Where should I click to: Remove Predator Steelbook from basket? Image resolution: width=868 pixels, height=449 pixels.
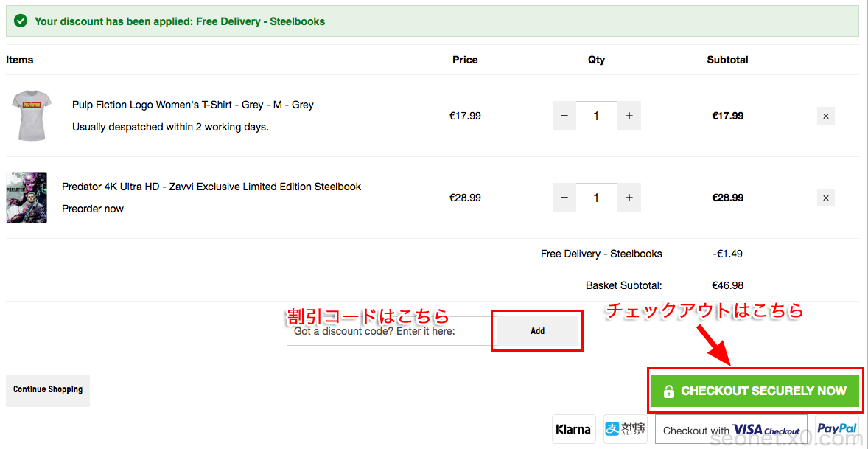pos(826,198)
